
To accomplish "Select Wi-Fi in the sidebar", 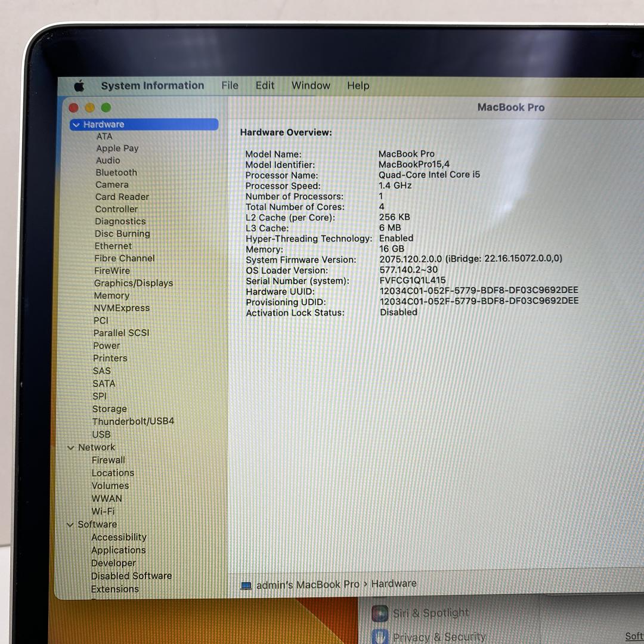I will [103, 512].
